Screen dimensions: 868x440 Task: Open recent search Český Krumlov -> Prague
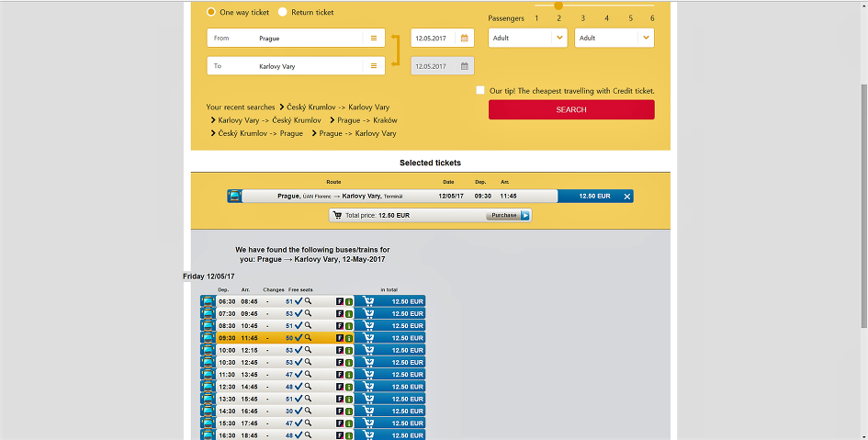tap(256, 133)
